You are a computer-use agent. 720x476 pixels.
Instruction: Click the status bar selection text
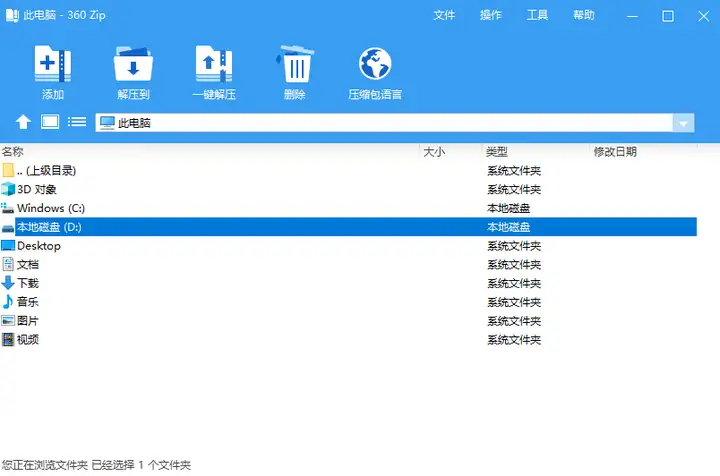(x=96, y=465)
